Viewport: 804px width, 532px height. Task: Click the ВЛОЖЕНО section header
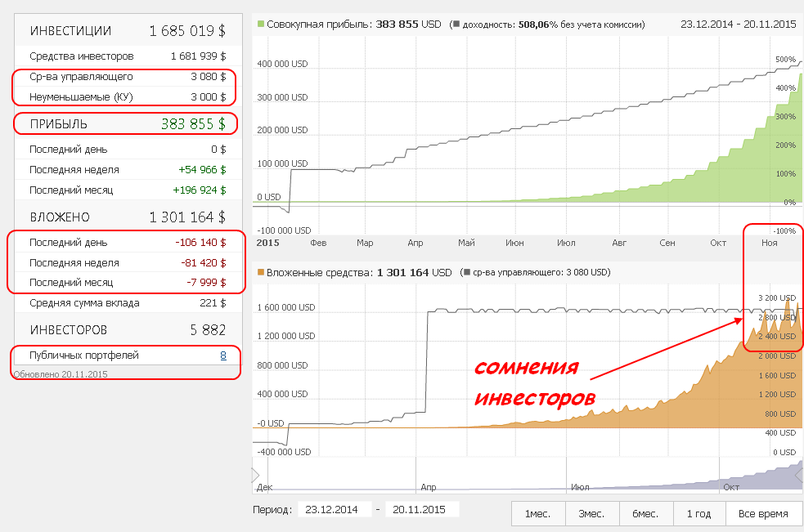pyautogui.click(x=60, y=217)
